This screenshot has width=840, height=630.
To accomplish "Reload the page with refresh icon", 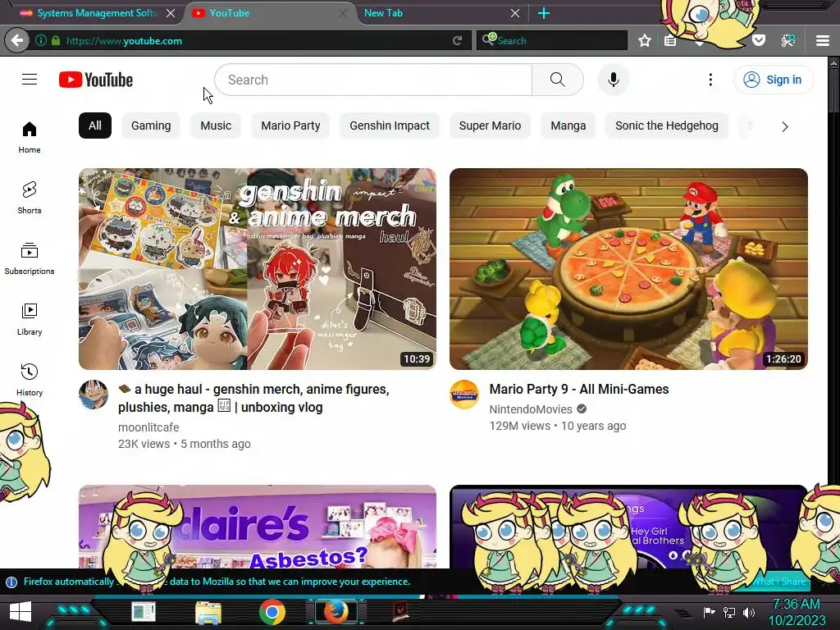I will tap(457, 40).
